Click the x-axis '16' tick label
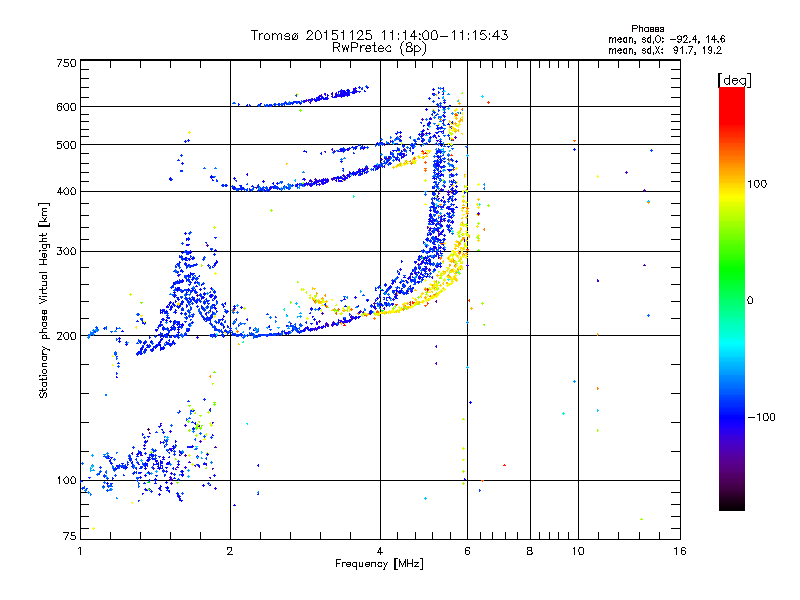 680,551
